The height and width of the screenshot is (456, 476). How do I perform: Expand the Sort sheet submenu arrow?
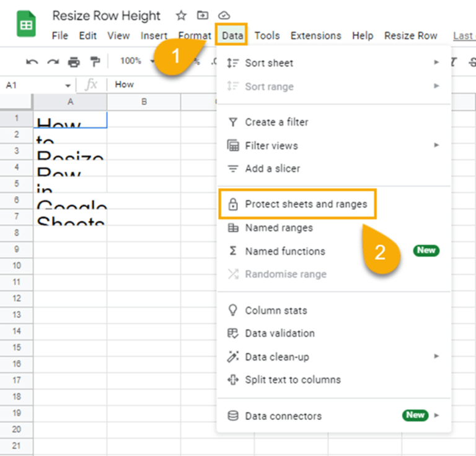click(x=436, y=62)
